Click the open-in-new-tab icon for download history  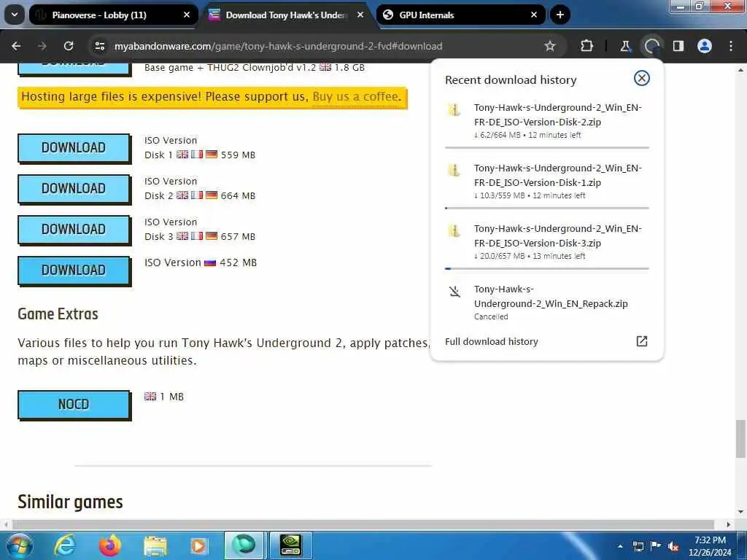pos(642,341)
